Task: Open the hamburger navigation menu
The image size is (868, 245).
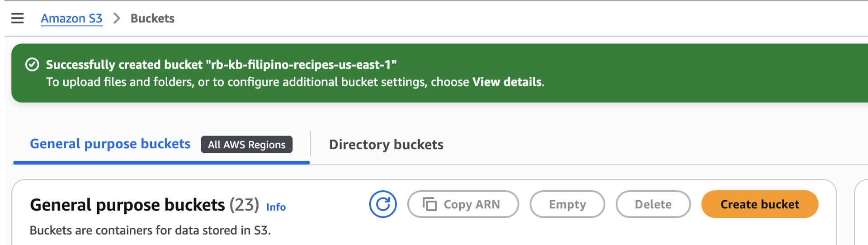Action: point(18,18)
